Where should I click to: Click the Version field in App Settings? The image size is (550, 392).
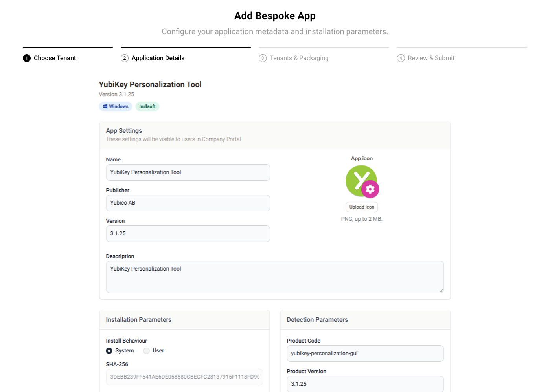pyautogui.click(x=188, y=234)
